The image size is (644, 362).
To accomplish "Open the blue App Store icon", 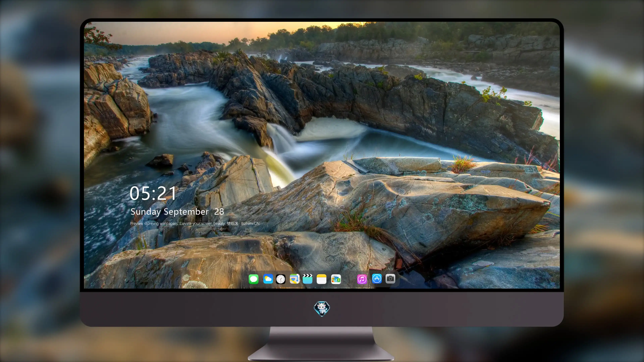I will tap(377, 279).
